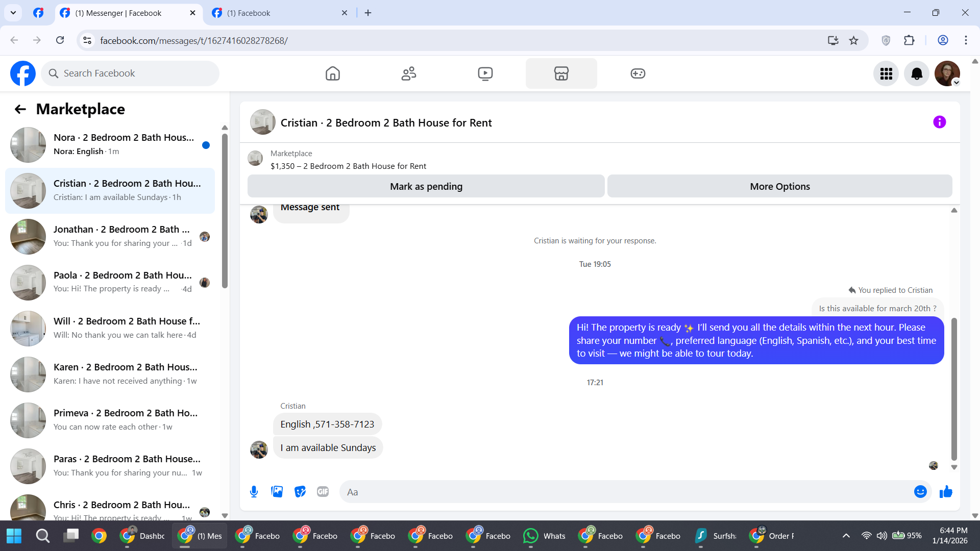Open the emoji picker in message box
Viewport: 980px width, 551px height.
[920, 492]
